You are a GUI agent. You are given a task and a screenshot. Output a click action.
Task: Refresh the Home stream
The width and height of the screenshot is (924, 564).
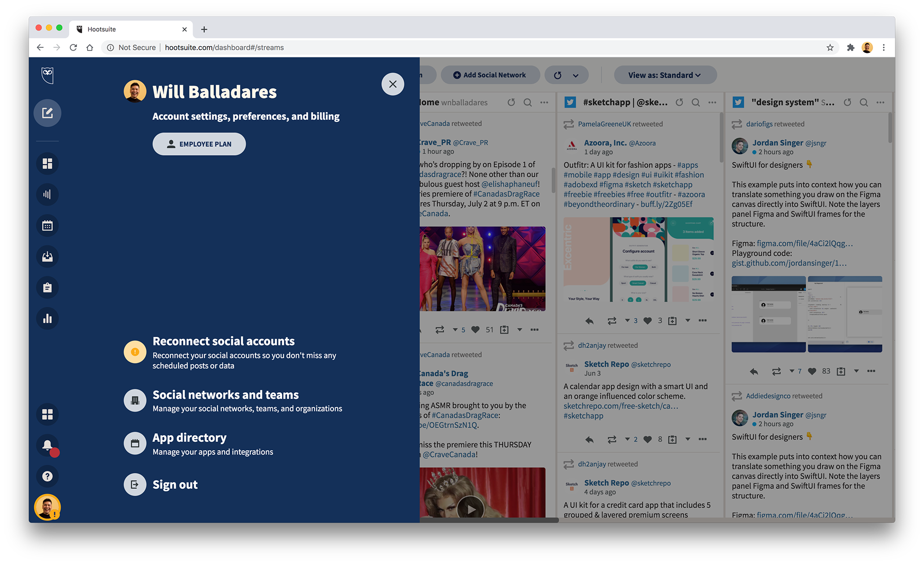pyautogui.click(x=511, y=103)
